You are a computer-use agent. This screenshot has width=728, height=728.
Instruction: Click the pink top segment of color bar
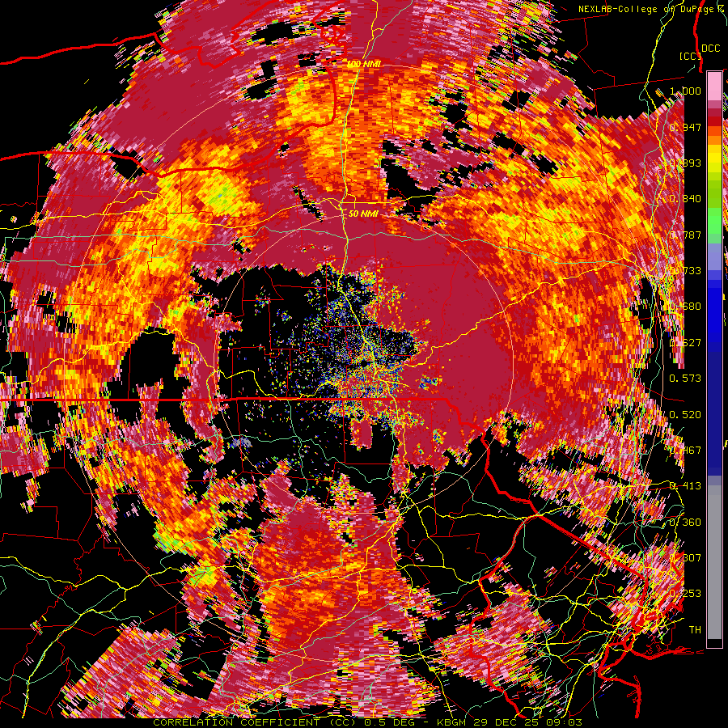tap(714, 86)
